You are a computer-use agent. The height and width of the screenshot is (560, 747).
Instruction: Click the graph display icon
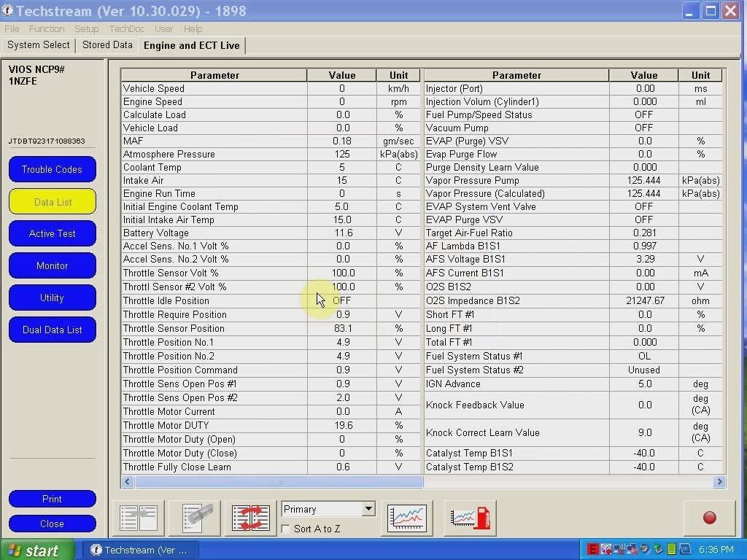coord(406,518)
